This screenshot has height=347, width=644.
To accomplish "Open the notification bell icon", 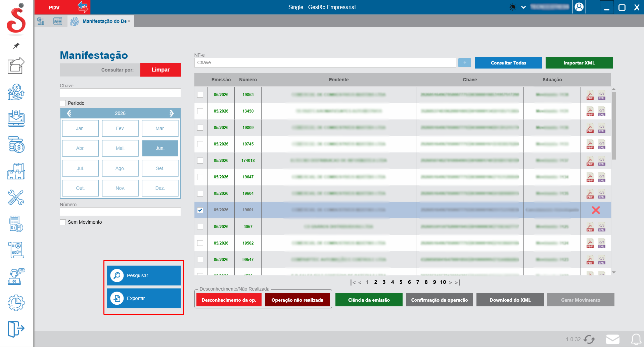I will [636, 339].
